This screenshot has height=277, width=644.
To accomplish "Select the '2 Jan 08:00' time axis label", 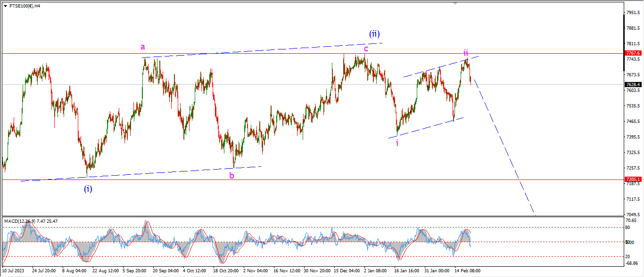I will 375,271.
